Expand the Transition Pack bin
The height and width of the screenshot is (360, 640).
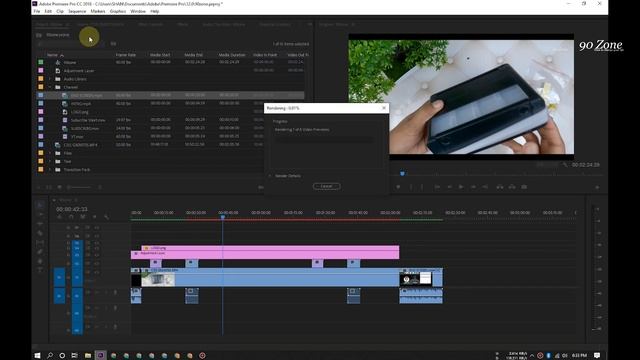click(x=51, y=169)
